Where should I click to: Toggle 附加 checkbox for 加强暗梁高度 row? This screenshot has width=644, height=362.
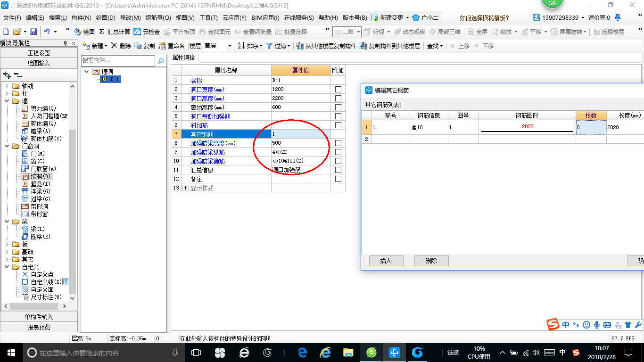pos(338,143)
